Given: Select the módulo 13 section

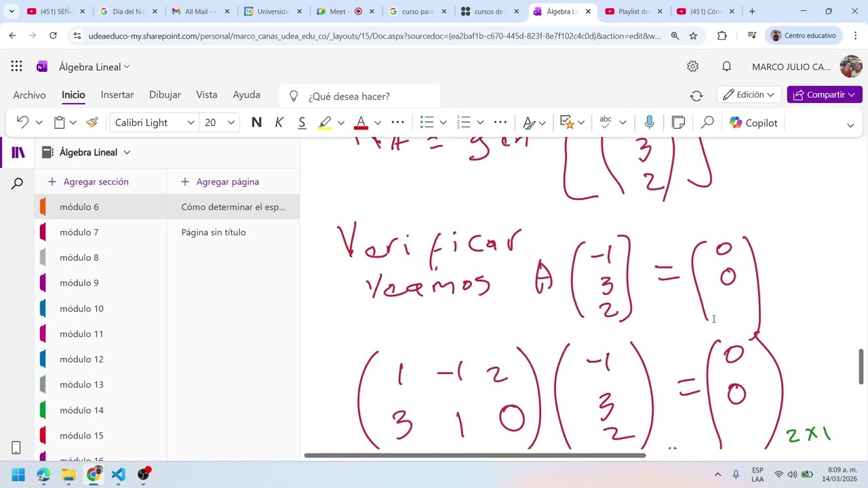Looking at the screenshot, I should 102,384.
